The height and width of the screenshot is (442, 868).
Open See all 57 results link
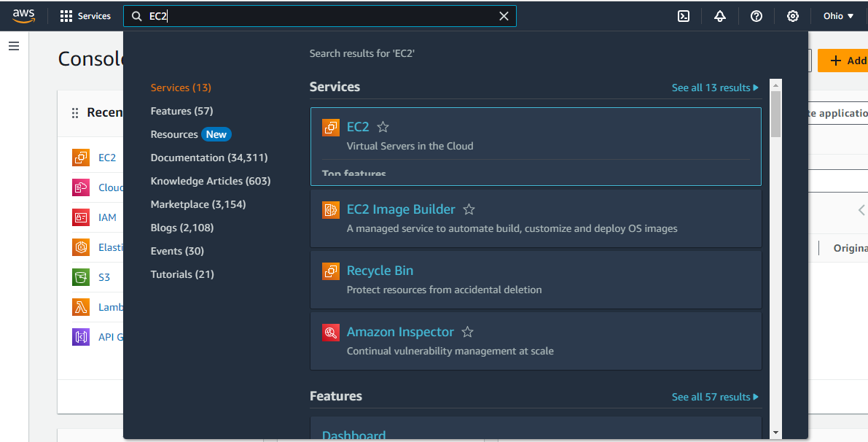pos(715,397)
